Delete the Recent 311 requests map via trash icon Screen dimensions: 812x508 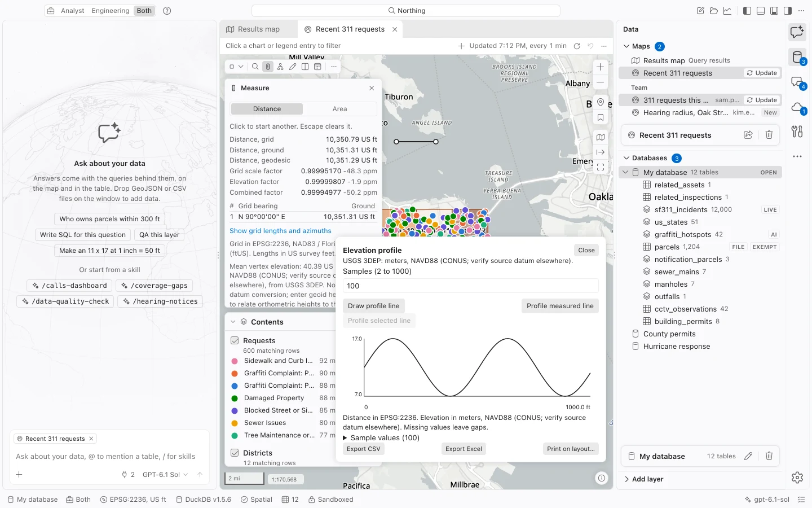tap(769, 135)
